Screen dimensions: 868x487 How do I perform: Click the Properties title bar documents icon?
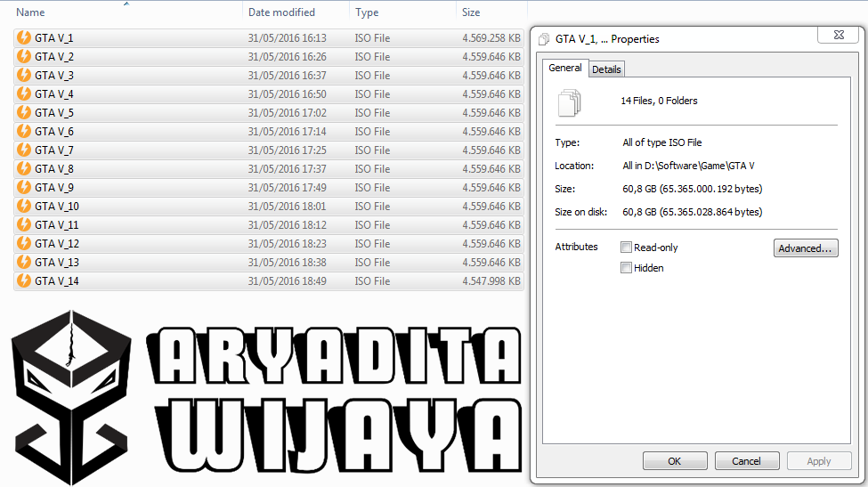(x=544, y=39)
